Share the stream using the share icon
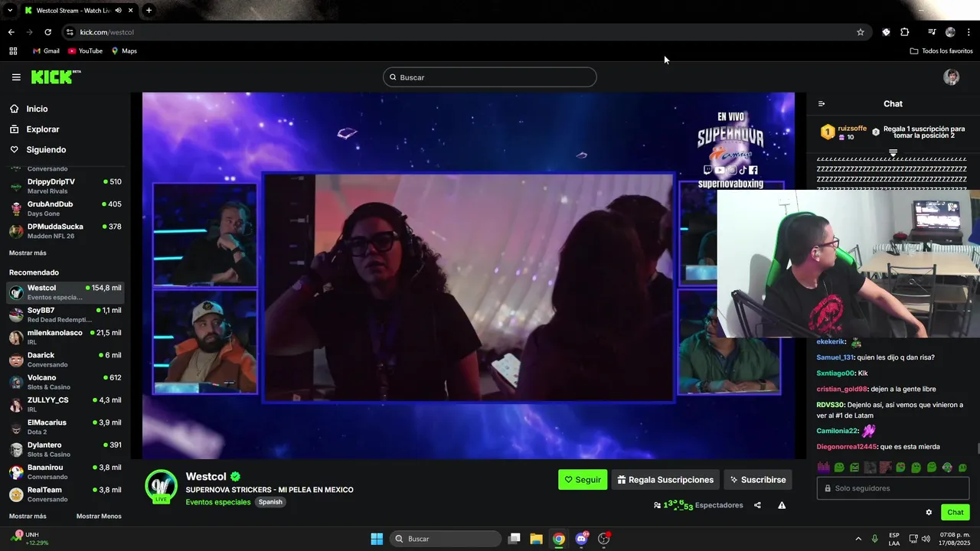 757,505
